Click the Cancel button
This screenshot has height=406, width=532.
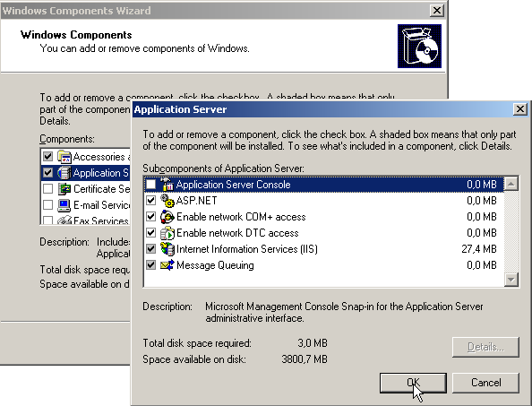pyautogui.click(x=485, y=383)
